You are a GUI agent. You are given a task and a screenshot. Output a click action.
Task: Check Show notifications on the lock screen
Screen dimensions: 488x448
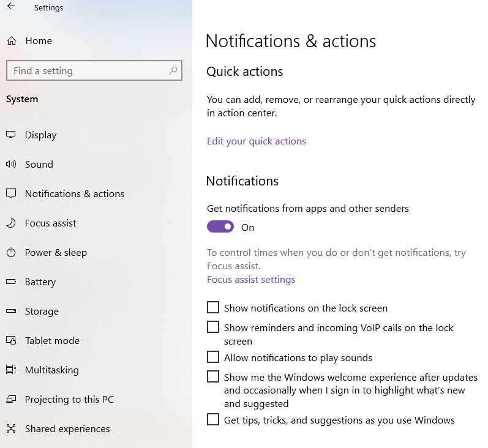tap(213, 307)
